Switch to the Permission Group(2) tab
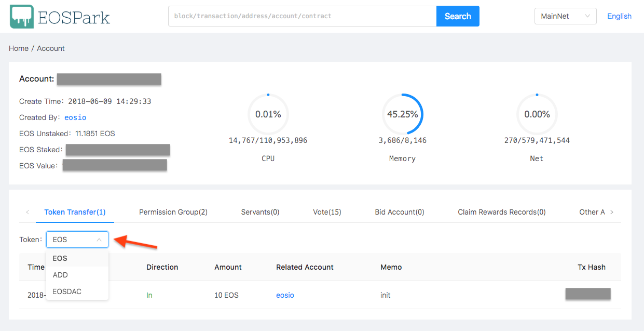The height and width of the screenshot is (331, 644). point(173,212)
